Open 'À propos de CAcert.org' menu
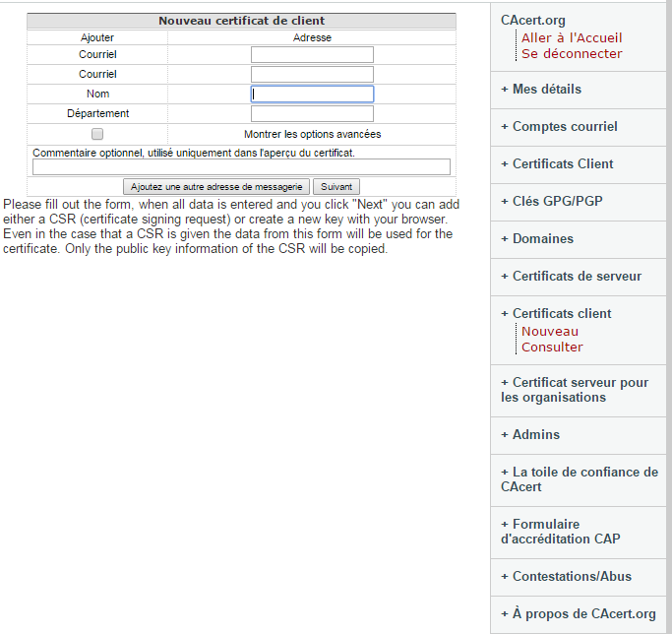The width and height of the screenshot is (672, 634). (583, 614)
